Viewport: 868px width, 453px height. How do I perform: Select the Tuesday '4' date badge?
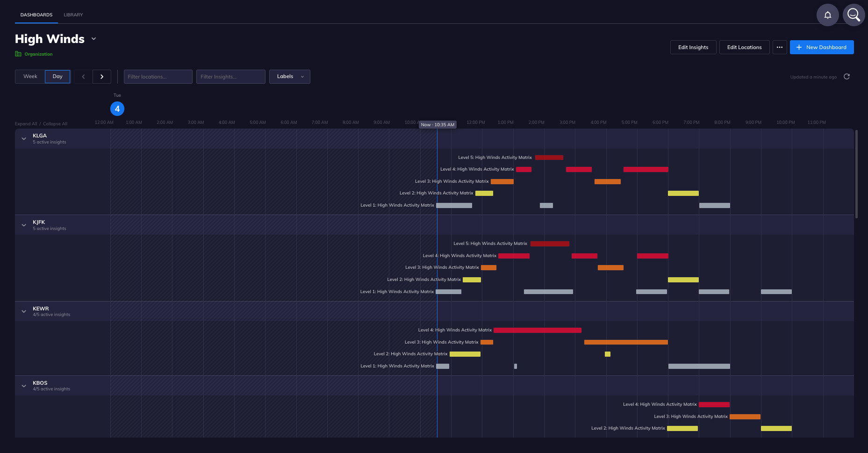tap(117, 108)
